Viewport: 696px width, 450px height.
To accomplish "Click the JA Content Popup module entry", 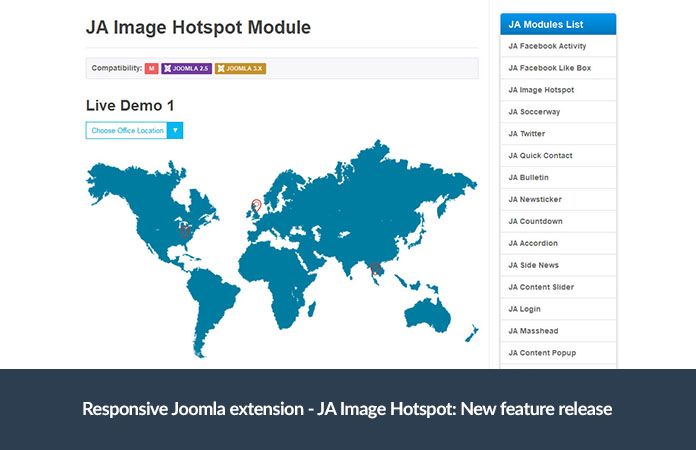I will [558, 353].
